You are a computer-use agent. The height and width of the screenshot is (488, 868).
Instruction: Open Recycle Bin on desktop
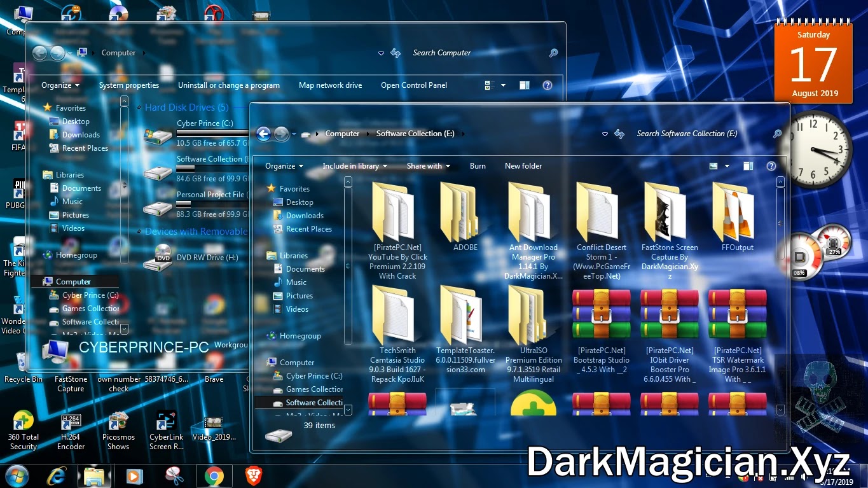23,367
